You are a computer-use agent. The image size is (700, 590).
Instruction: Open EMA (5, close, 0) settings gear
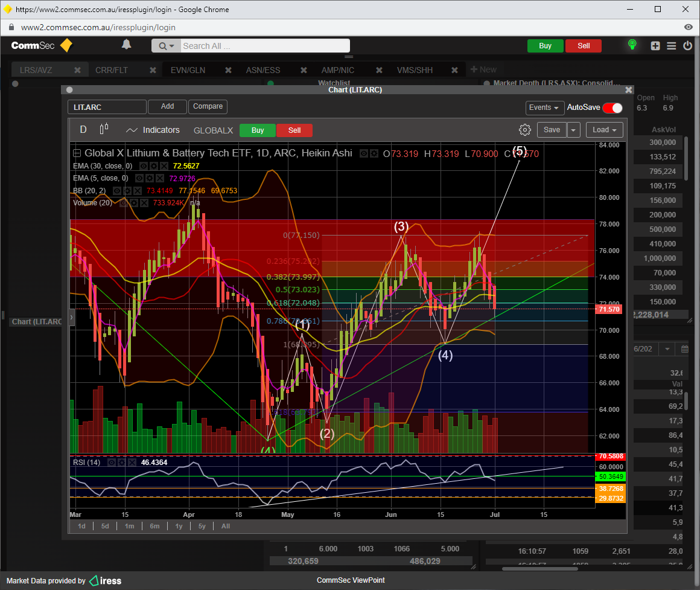click(150, 179)
